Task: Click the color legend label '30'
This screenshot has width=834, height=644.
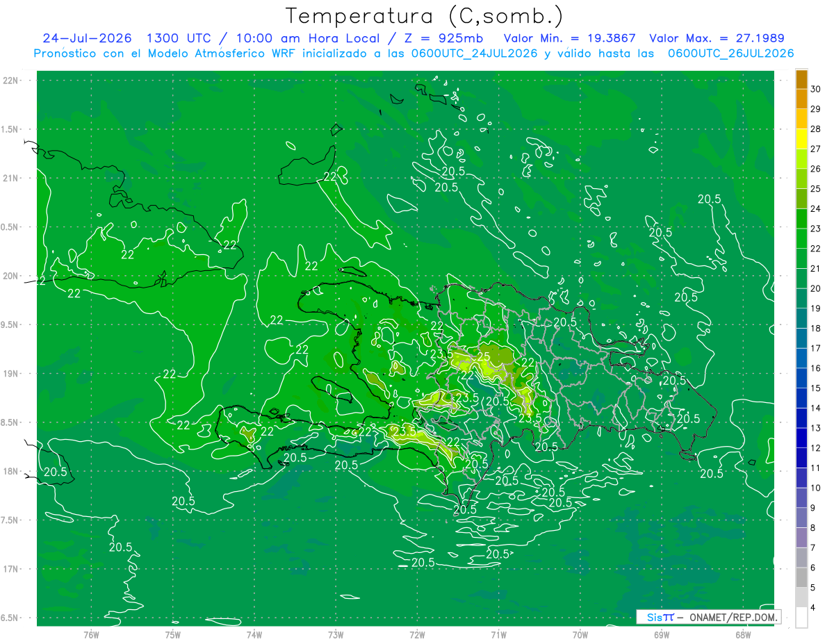Action: click(x=816, y=89)
